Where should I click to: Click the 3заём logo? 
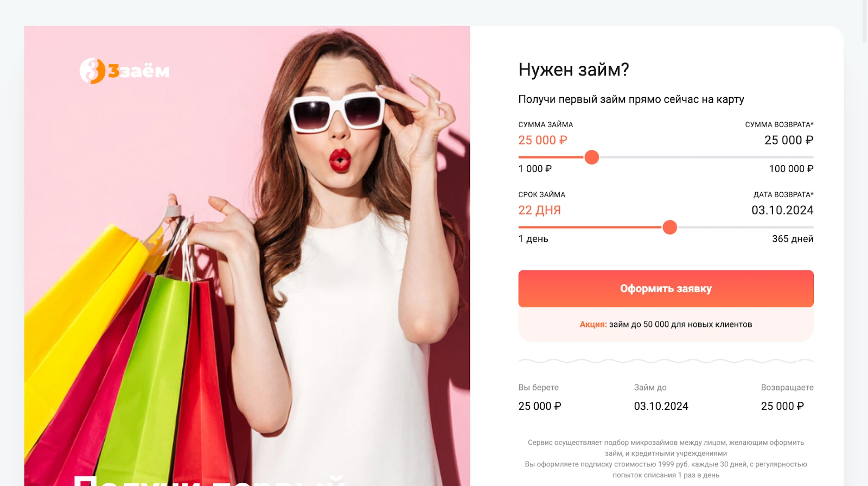point(125,71)
